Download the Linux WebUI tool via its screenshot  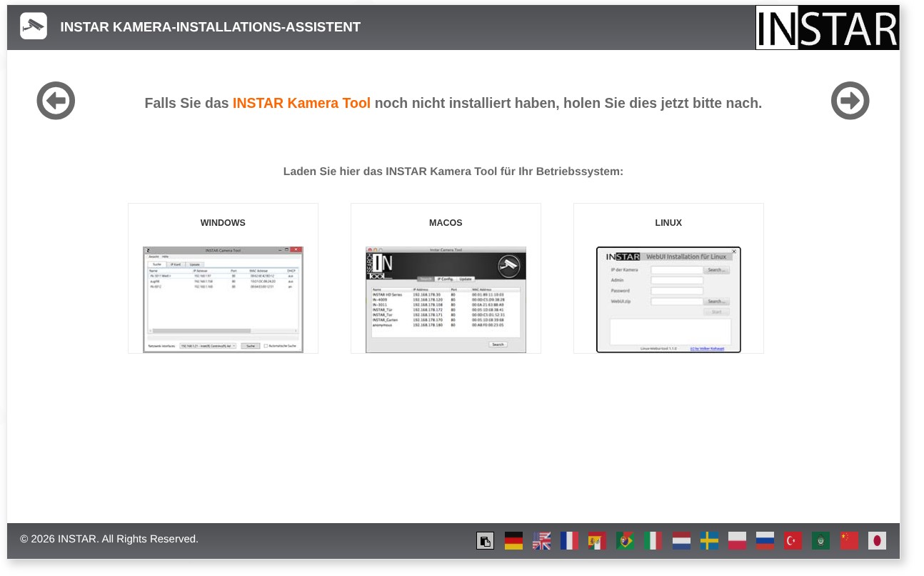click(x=668, y=299)
